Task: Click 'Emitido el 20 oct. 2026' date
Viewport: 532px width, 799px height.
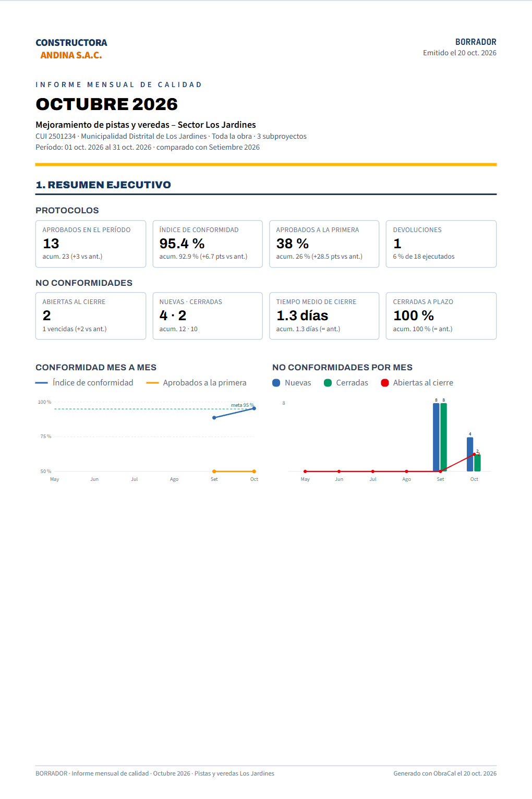Action: pos(460,53)
